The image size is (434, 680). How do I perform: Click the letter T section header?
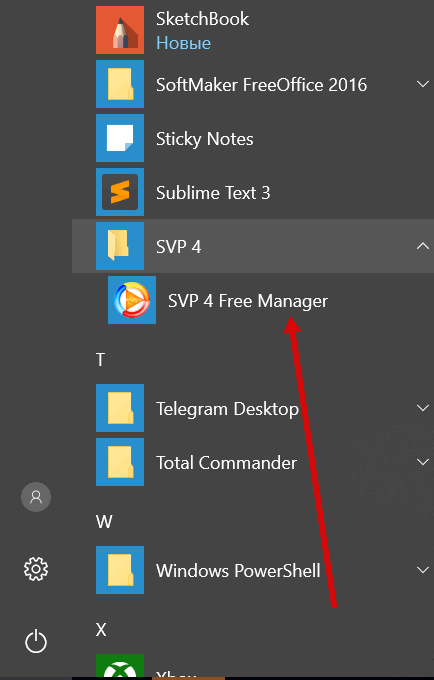(x=100, y=360)
